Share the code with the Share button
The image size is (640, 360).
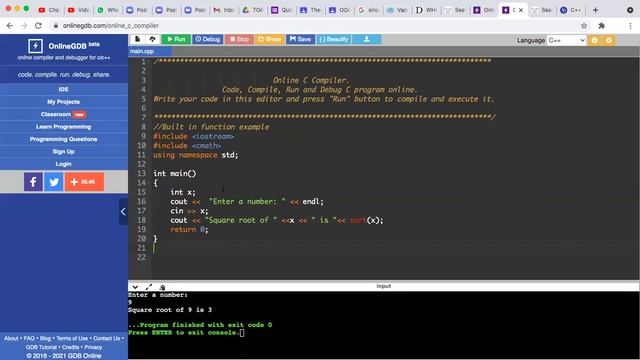tap(270, 39)
